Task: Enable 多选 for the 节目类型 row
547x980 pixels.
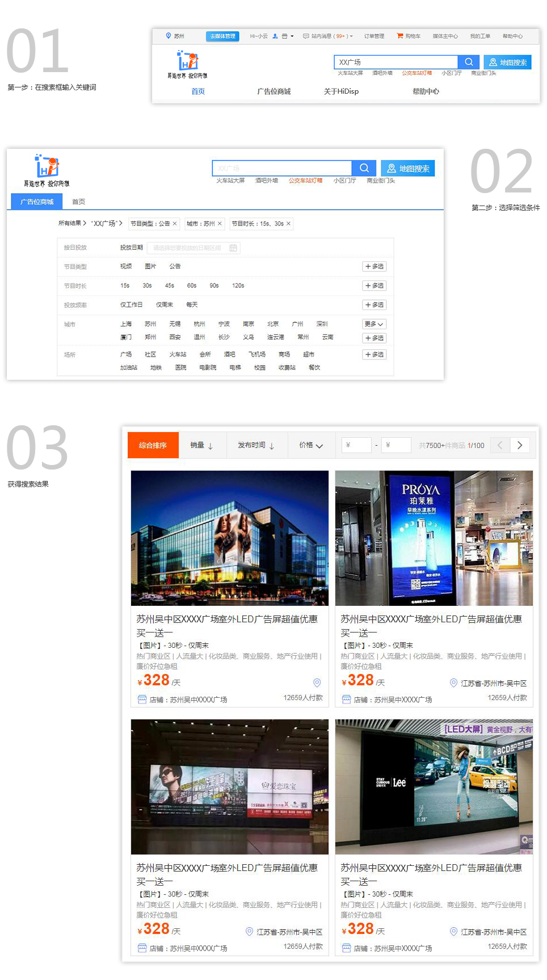Action: [x=375, y=266]
